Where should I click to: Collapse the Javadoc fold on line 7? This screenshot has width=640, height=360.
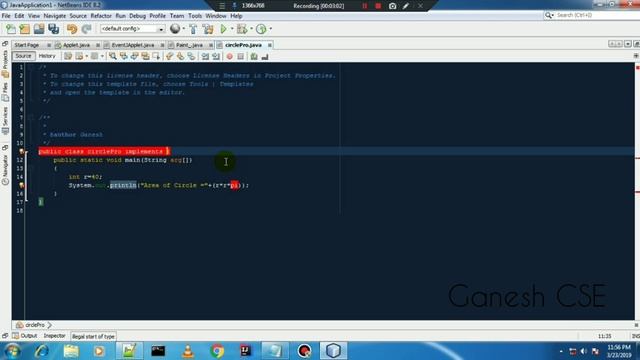[x=31, y=118]
